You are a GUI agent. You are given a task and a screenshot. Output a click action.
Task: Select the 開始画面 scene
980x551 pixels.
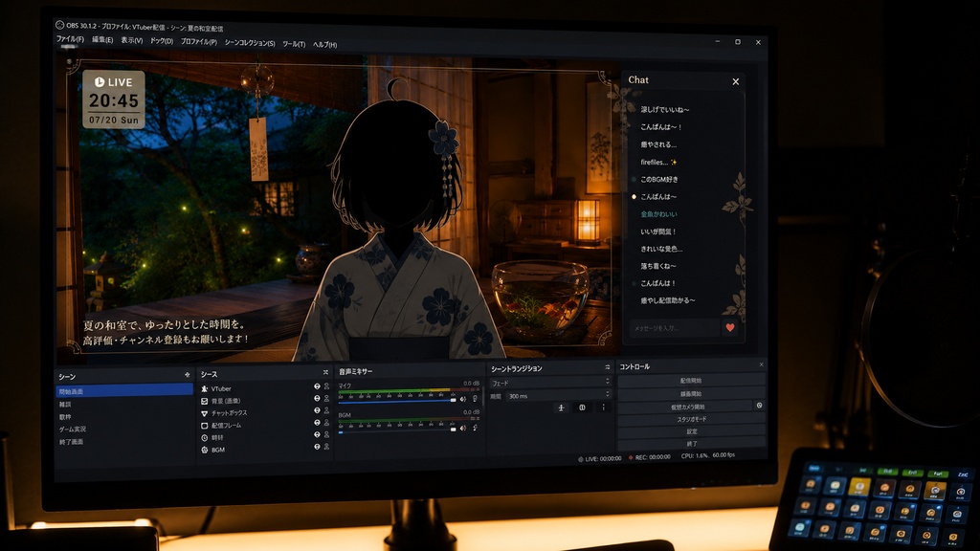pyautogui.click(x=124, y=391)
